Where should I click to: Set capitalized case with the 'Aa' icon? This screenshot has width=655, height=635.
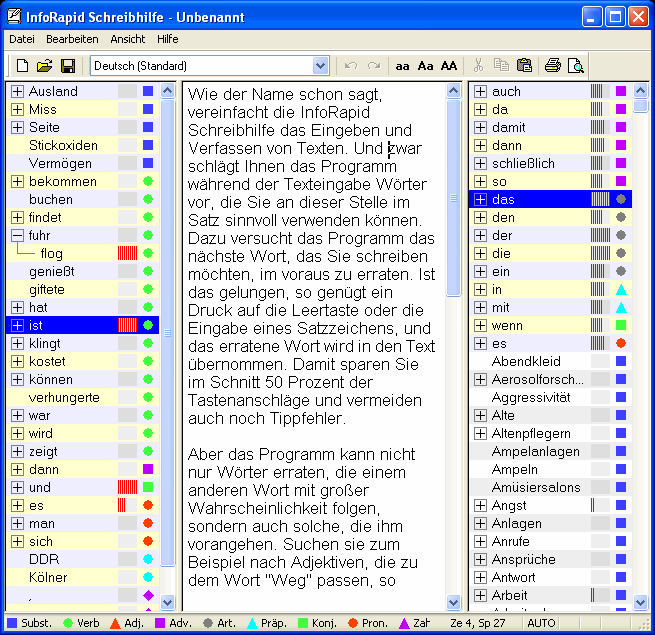coord(425,66)
